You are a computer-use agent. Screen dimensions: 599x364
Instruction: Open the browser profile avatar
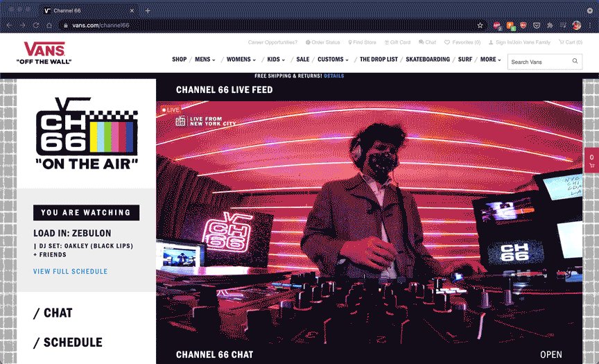pos(576,25)
